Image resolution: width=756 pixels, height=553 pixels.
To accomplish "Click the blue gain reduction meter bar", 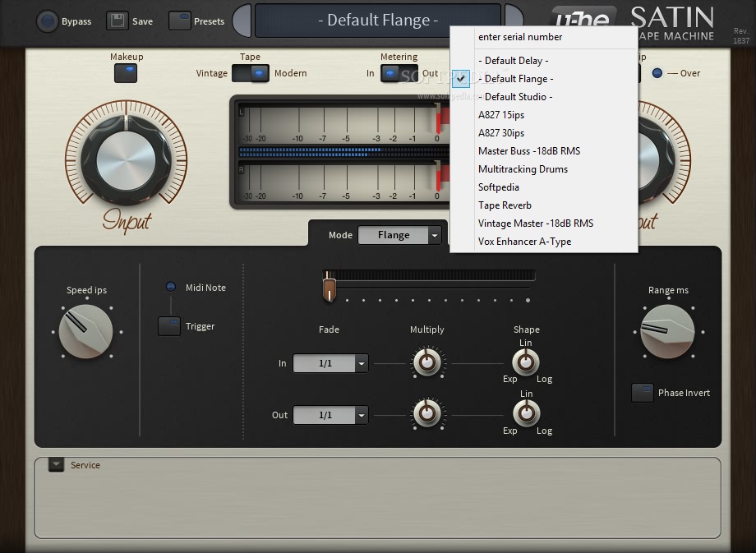I will point(343,152).
